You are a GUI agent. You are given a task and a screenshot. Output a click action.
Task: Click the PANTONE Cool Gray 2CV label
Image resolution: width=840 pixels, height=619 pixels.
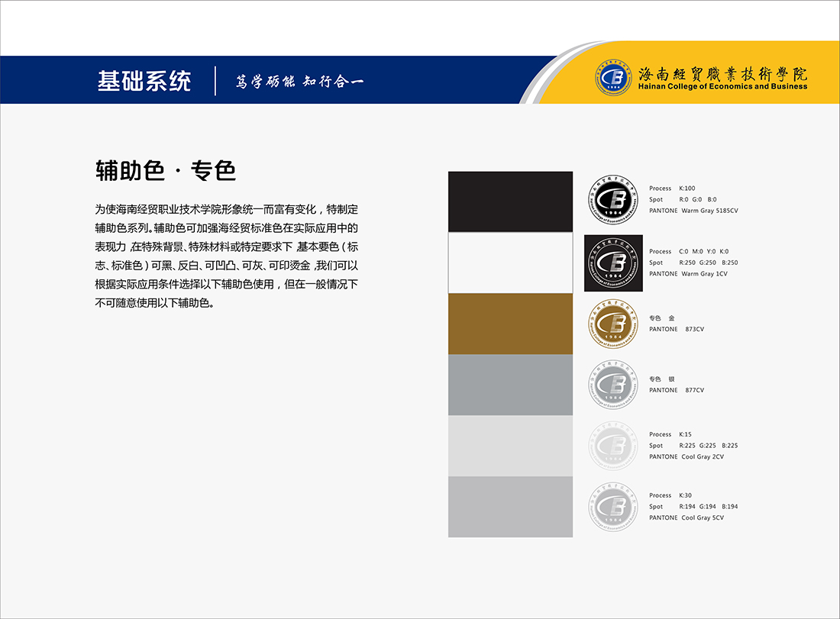click(687, 456)
